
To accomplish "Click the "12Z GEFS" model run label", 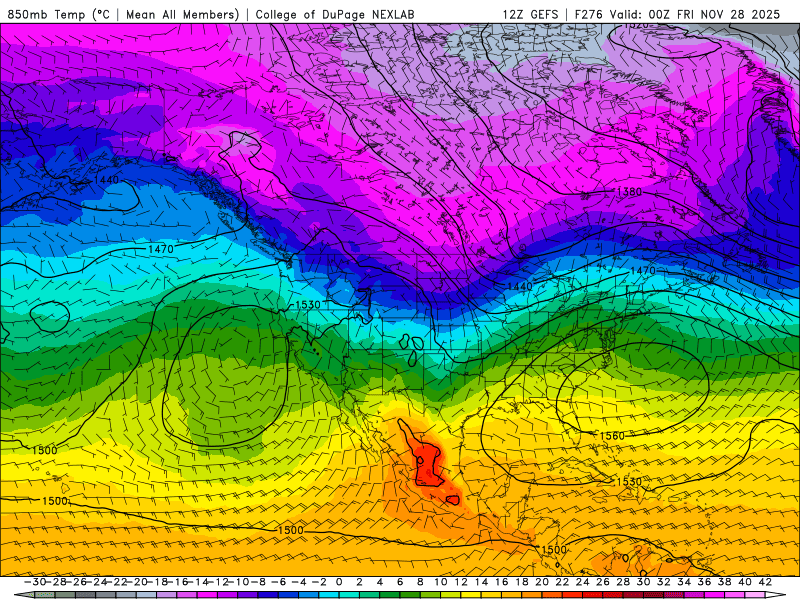I will (531, 15).
